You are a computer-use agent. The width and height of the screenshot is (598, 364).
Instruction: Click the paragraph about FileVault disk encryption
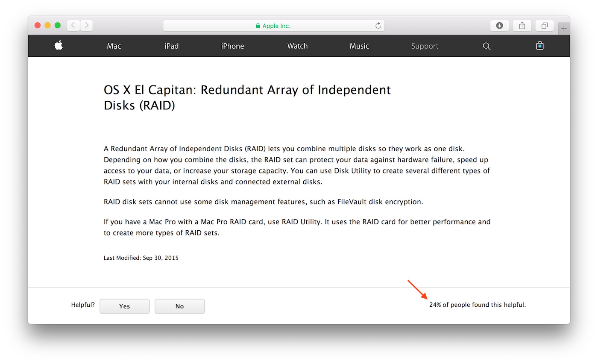point(264,202)
